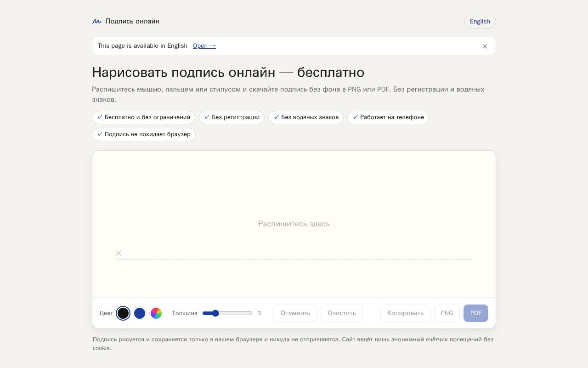
Task: Switch language with the English button
Action: (x=480, y=22)
